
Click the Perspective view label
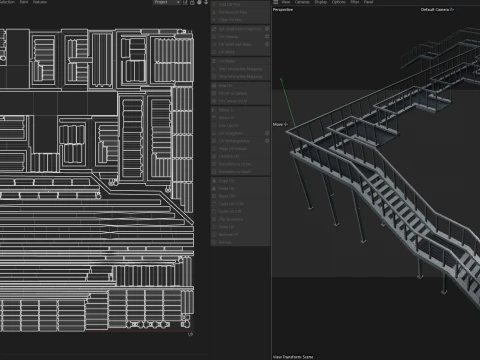coord(283,10)
